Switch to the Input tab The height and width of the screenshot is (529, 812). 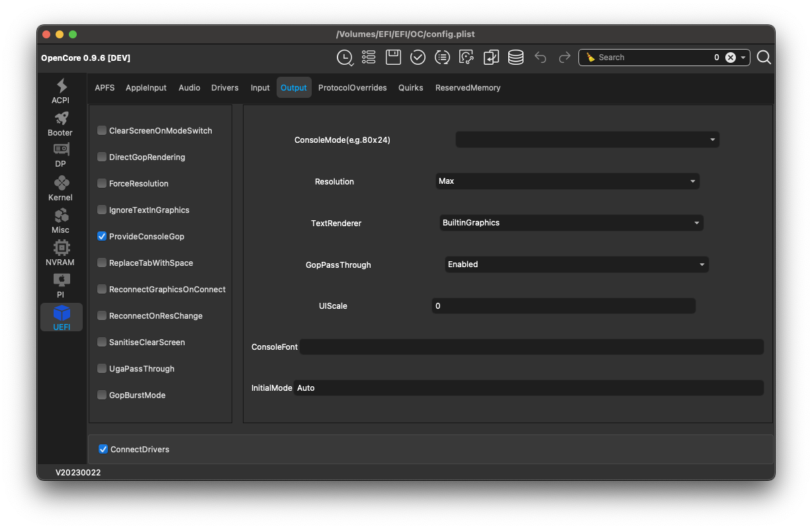pyautogui.click(x=260, y=87)
